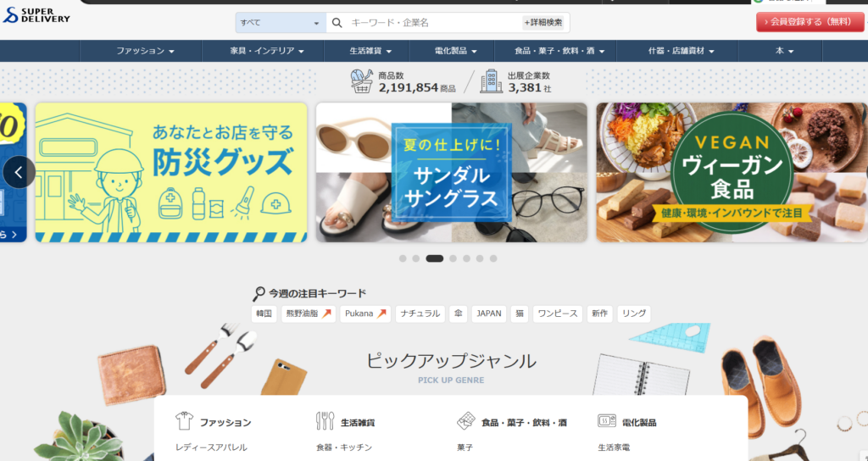
Task: Click the snack icon beside 食品・菓子・飲料・酒
Action: pos(466,421)
